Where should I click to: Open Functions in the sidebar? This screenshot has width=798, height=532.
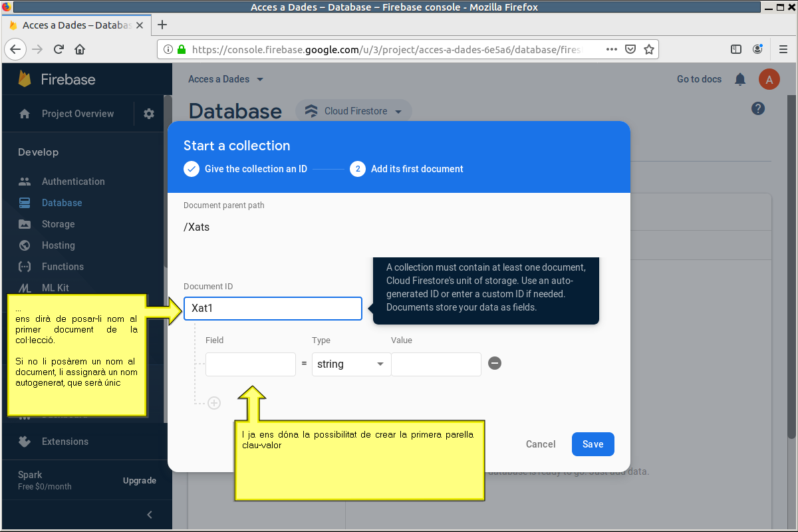(x=63, y=267)
